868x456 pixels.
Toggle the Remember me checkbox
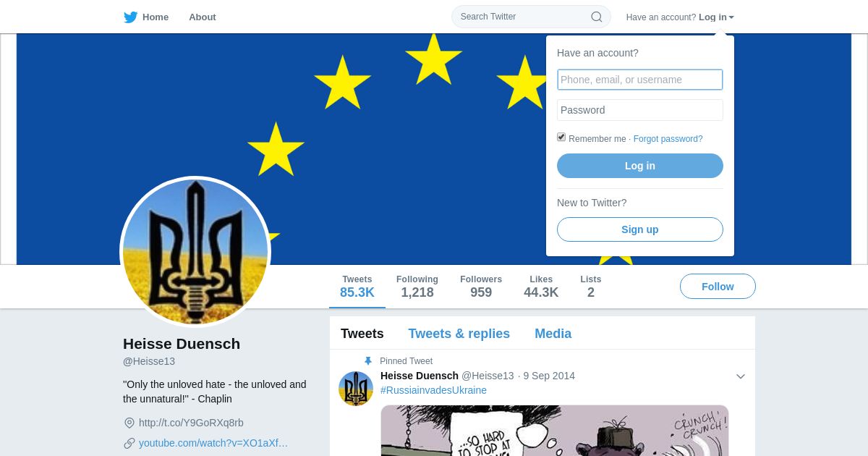pos(561,138)
